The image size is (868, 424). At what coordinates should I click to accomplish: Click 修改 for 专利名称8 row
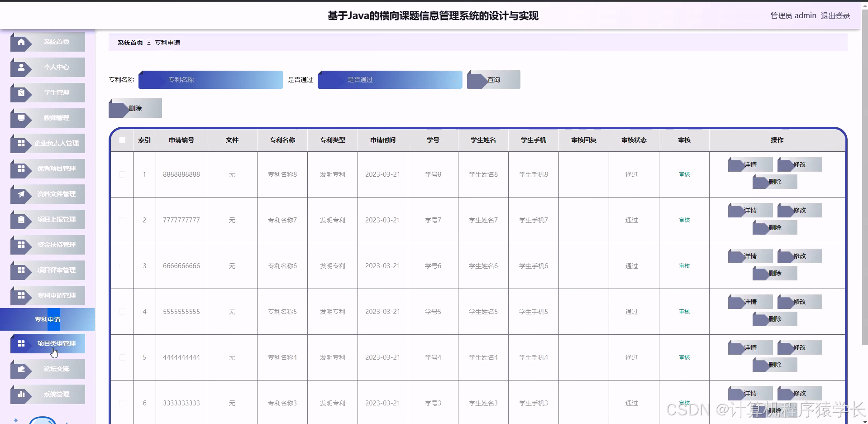click(800, 164)
